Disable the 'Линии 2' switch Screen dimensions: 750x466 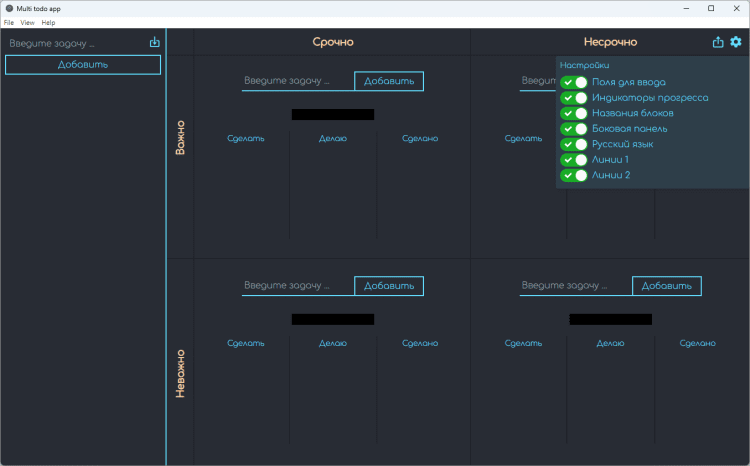click(x=574, y=175)
